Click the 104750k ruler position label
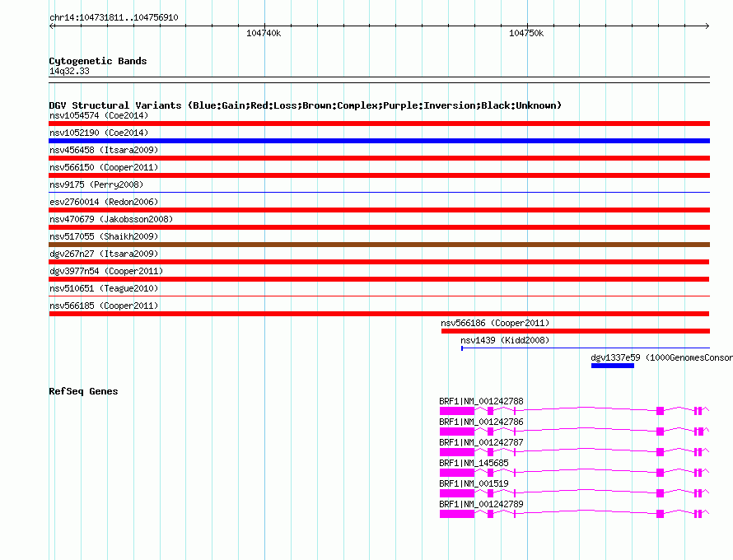The width and height of the screenshot is (733, 560). point(526,34)
